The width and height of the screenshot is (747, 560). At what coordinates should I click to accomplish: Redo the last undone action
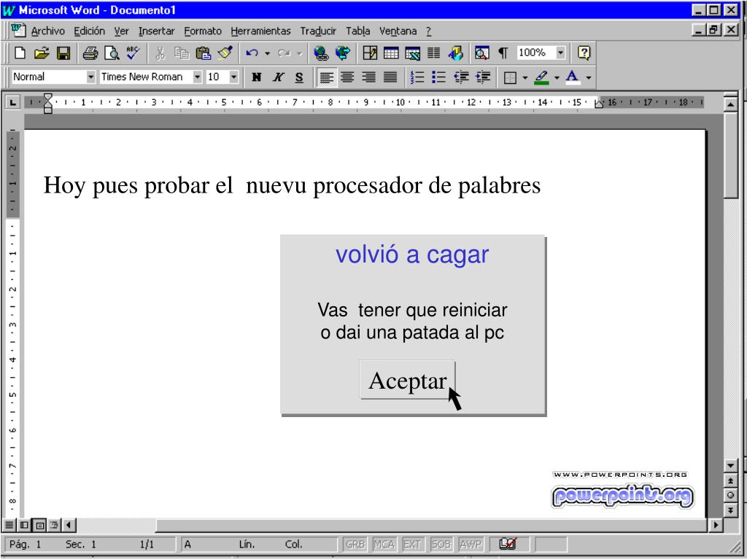click(x=285, y=52)
